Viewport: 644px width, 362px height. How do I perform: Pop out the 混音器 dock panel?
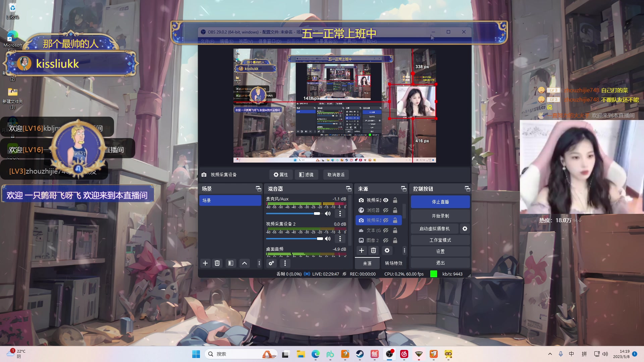click(348, 189)
